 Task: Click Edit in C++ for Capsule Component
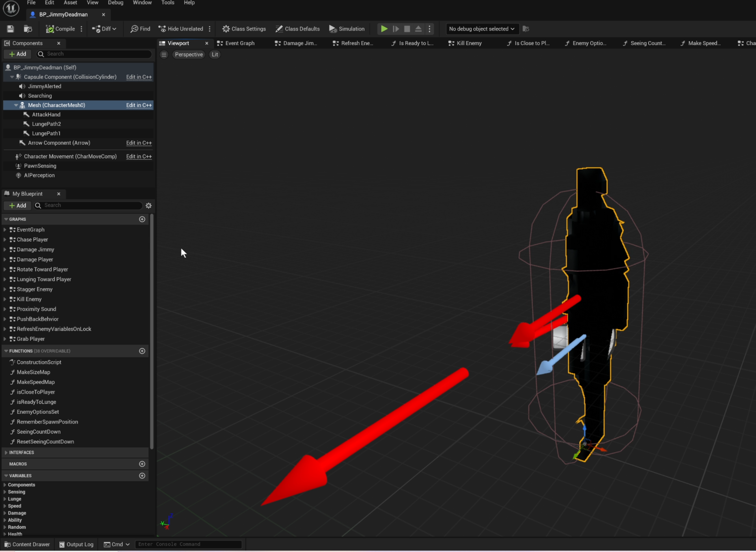tap(139, 77)
